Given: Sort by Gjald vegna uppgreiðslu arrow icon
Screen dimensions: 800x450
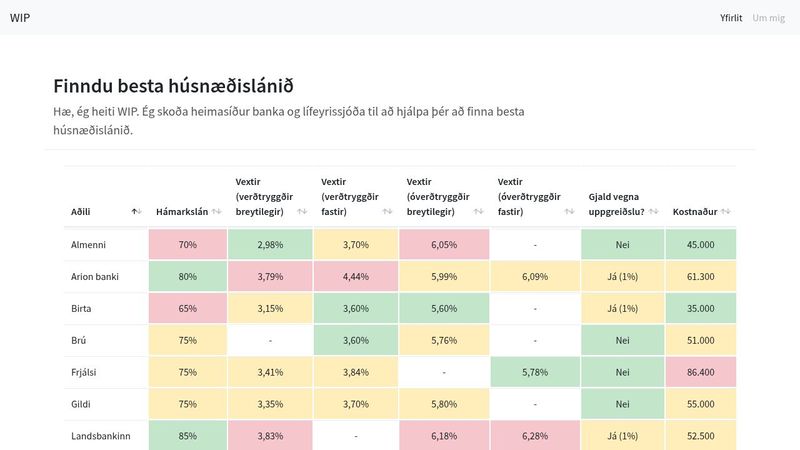Looking at the screenshot, I should pyautogui.click(x=654, y=211).
